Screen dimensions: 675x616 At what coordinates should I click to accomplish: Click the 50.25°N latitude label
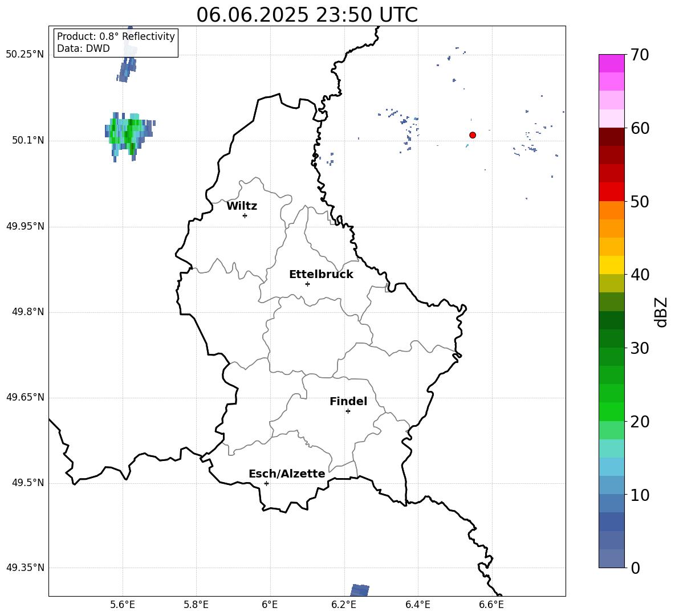(25, 55)
